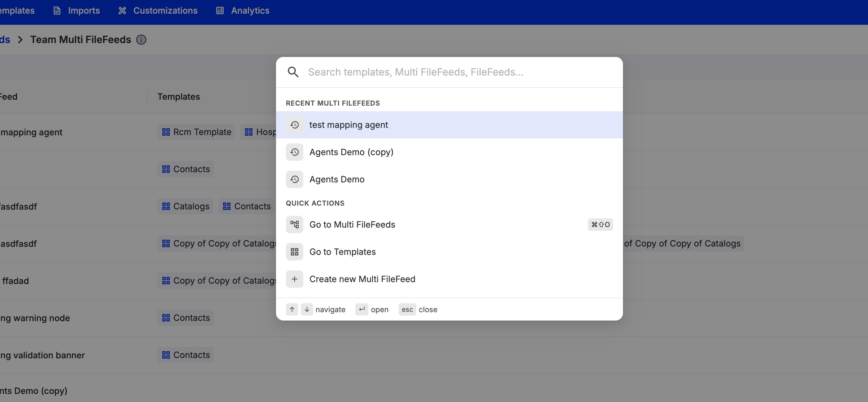Viewport: 868px width, 402px height.
Task: Click the Imports document icon
Action: click(57, 11)
